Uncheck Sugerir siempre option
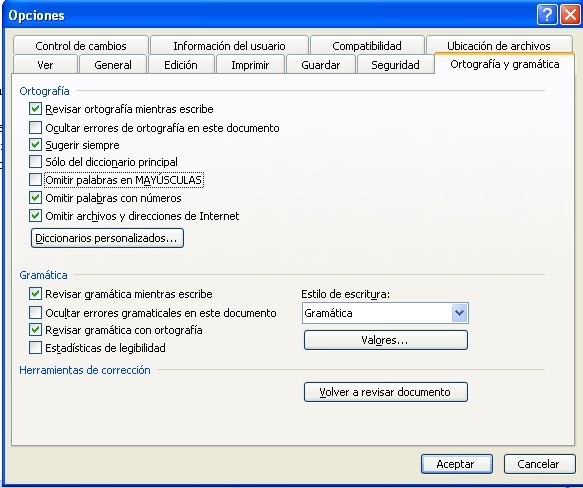 (35, 144)
